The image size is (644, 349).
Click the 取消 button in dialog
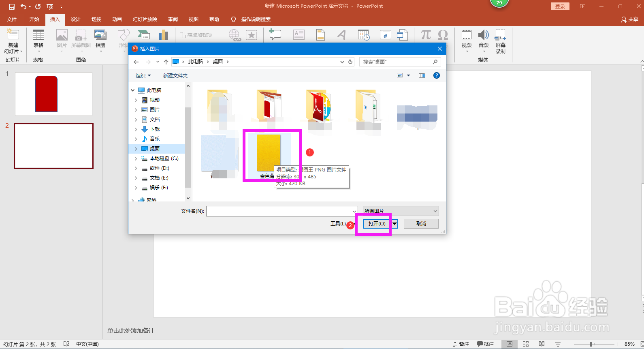421,224
